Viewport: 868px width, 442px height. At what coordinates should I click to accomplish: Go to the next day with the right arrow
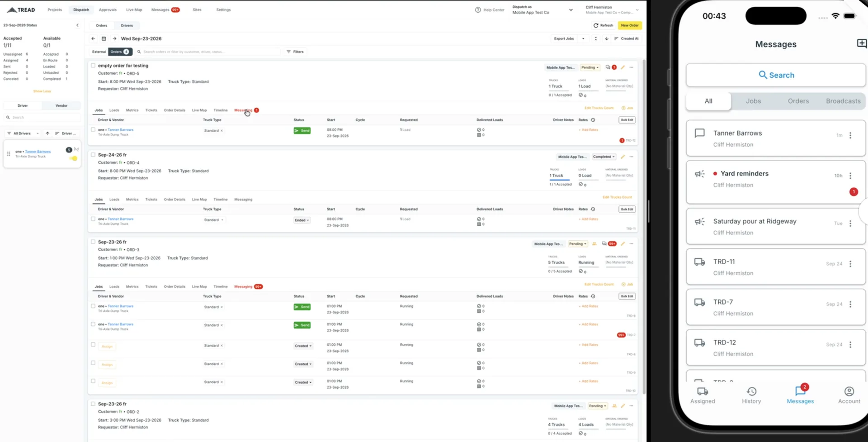(x=114, y=38)
